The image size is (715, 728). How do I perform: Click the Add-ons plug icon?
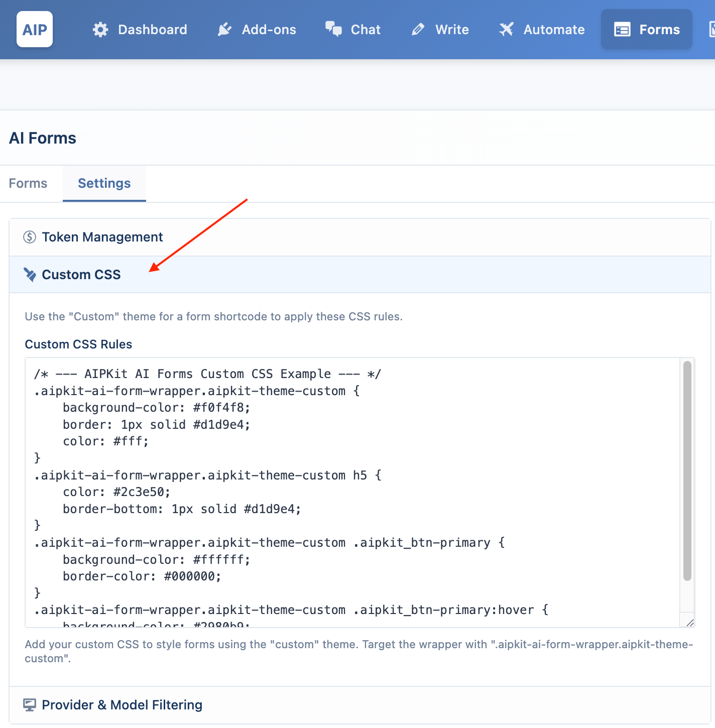click(224, 30)
